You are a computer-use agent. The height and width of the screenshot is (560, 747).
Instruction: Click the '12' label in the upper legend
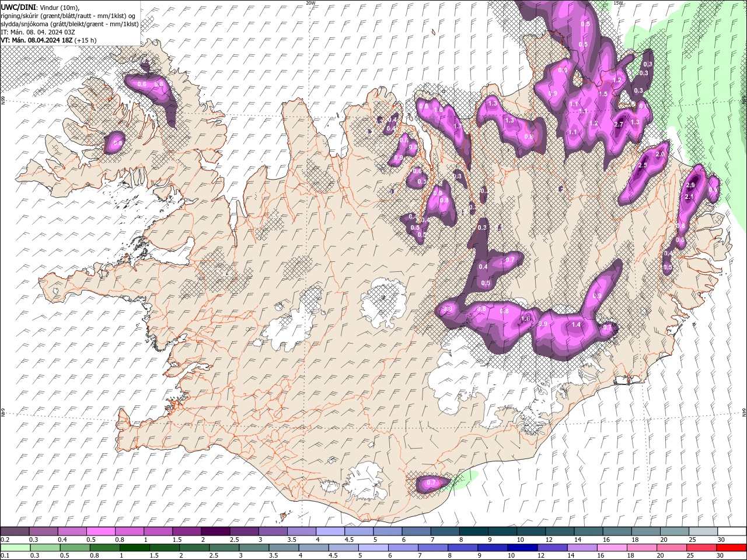(x=549, y=540)
